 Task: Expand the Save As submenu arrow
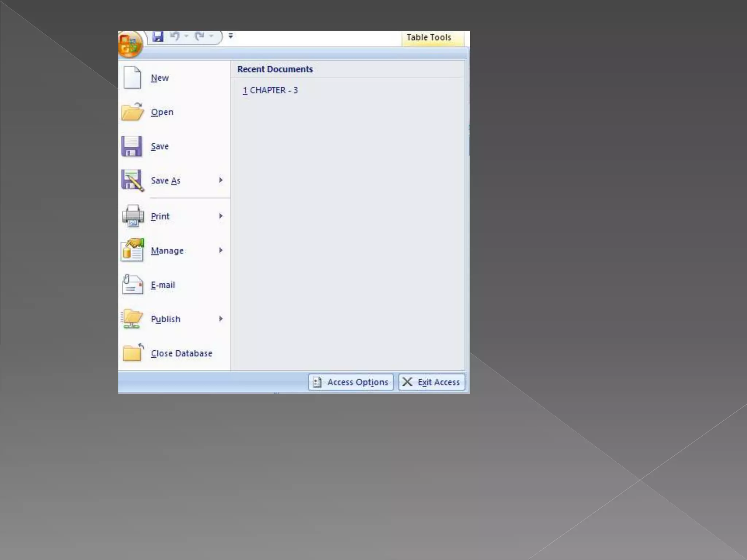point(221,180)
